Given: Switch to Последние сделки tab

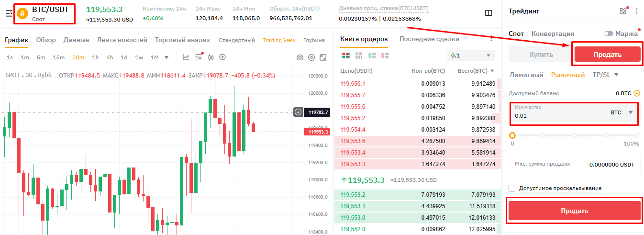Looking at the screenshot, I should click(x=429, y=39).
